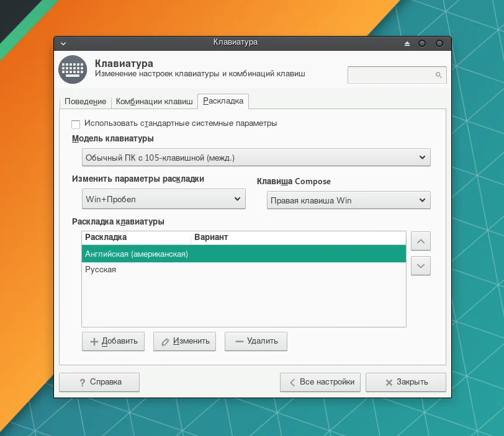Click the Удалить button
The height and width of the screenshot is (436, 504).
[x=256, y=341]
